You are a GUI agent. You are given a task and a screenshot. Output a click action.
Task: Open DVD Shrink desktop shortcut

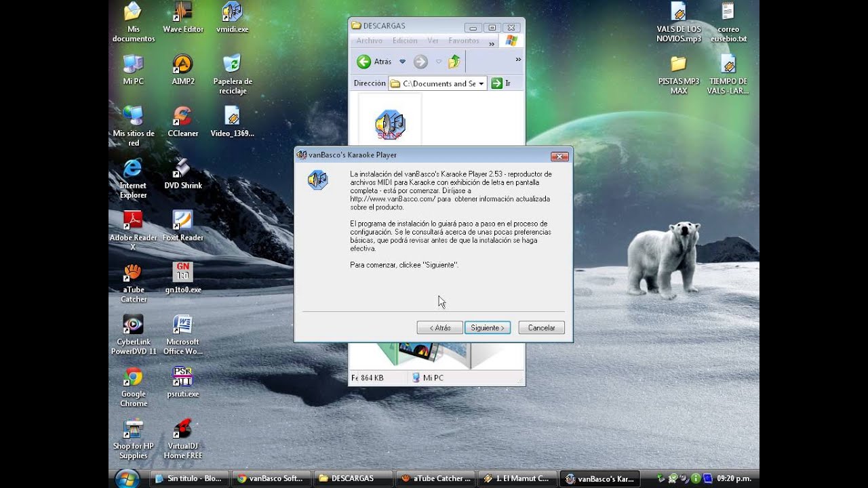(x=183, y=174)
